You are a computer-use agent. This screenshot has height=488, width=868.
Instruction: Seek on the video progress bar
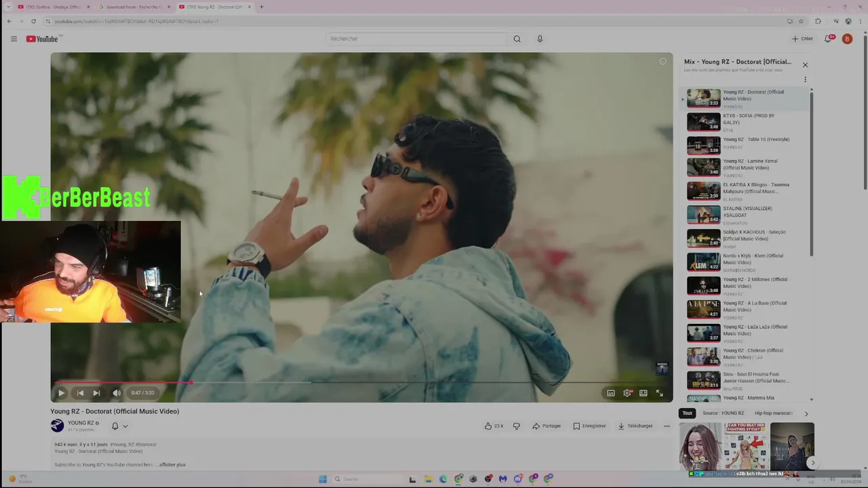(361, 382)
